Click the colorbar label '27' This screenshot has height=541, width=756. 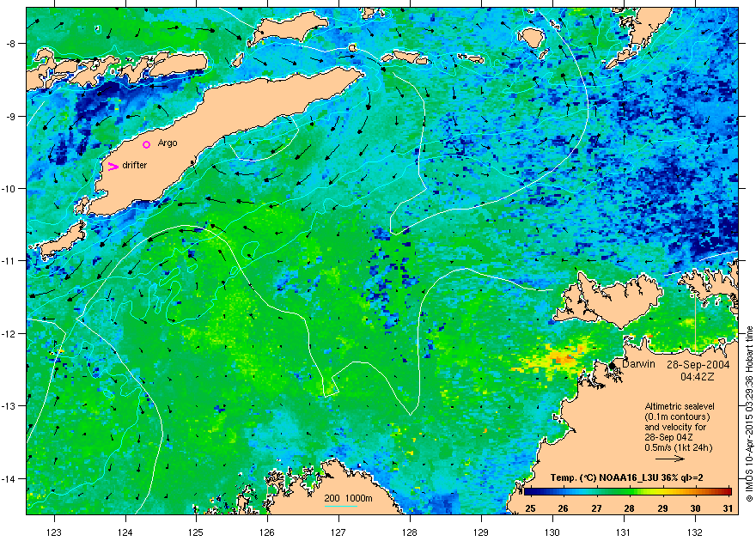pos(596,508)
